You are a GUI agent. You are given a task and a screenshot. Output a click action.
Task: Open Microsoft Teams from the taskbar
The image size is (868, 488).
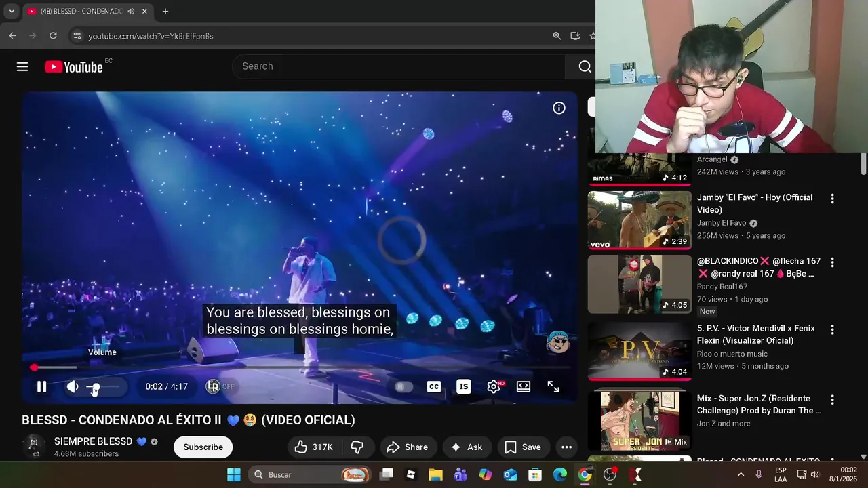460,474
